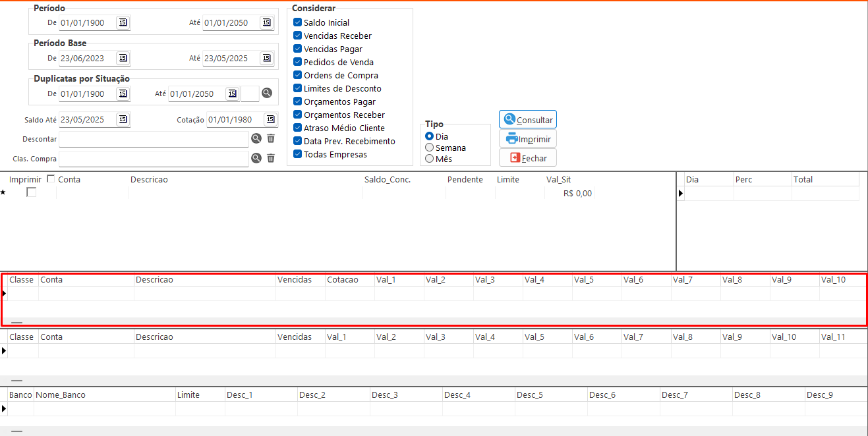868x436 pixels.
Task: Click into the Descontar text field
Action: (154, 139)
